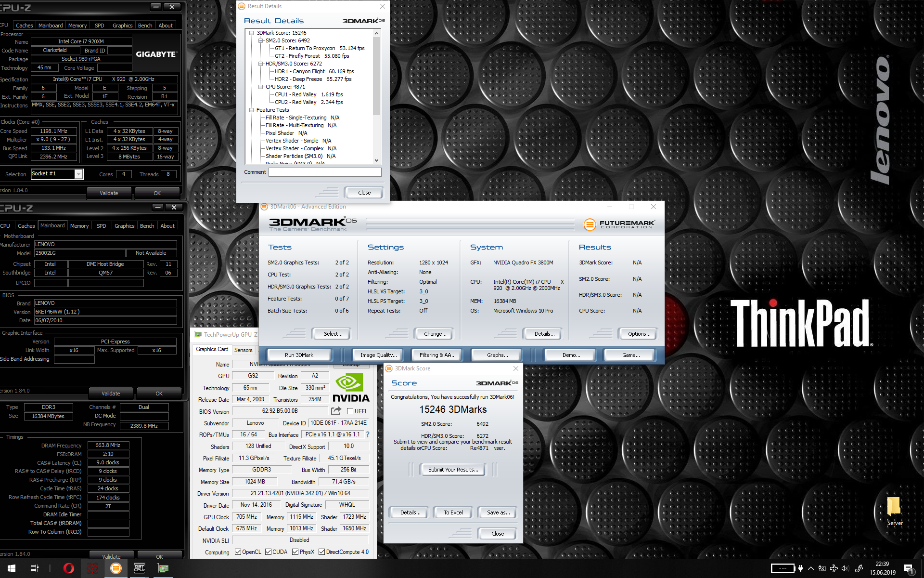This screenshot has width=924, height=578.
Task: Click GPU-Z BIOS export share icon
Action: point(336,411)
